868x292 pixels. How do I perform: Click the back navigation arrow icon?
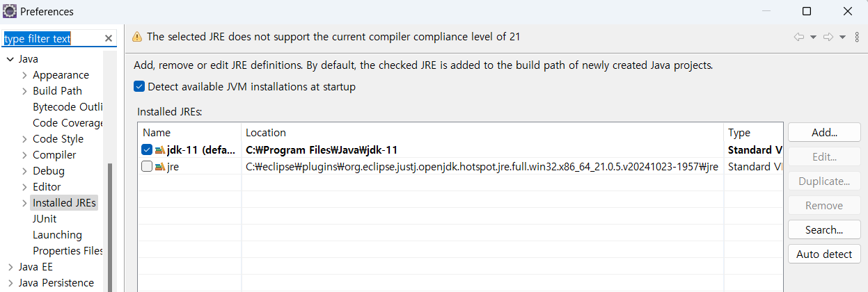coord(798,37)
